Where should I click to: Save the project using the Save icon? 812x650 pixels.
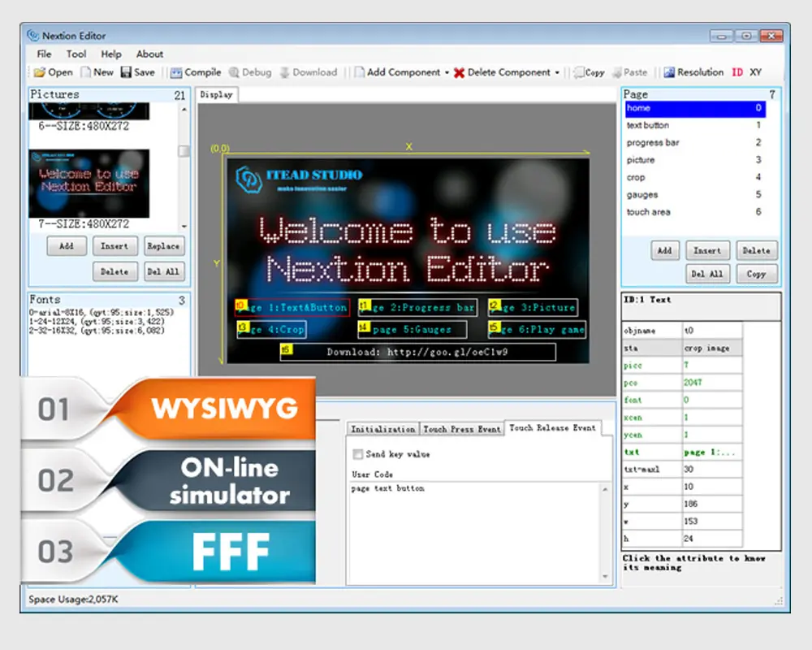coord(137,71)
